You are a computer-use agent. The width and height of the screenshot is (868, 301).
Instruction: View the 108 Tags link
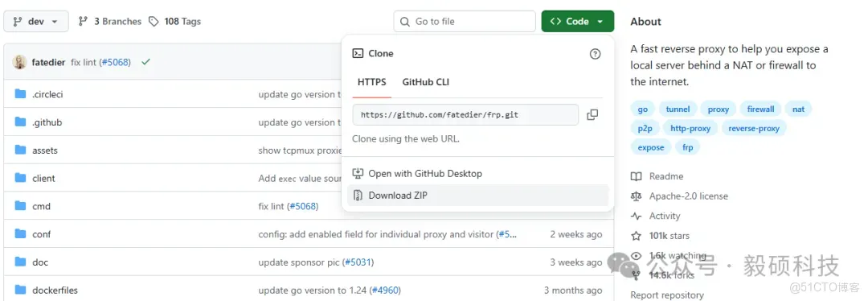tap(174, 22)
